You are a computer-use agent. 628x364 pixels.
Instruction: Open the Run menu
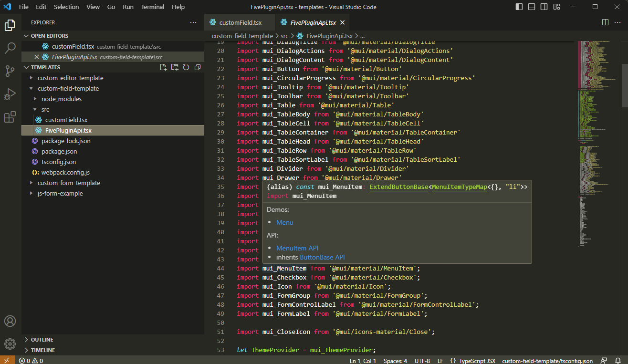pyautogui.click(x=128, y=7)
